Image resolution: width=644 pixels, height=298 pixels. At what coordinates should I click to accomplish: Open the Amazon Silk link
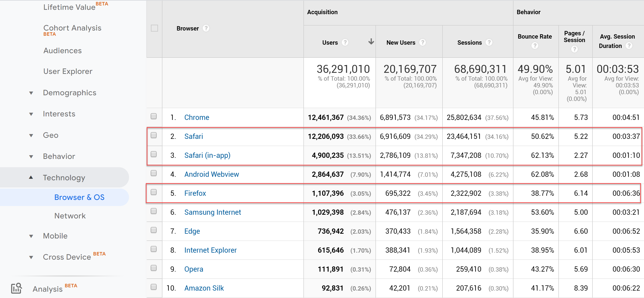click(x=204, y=288)
